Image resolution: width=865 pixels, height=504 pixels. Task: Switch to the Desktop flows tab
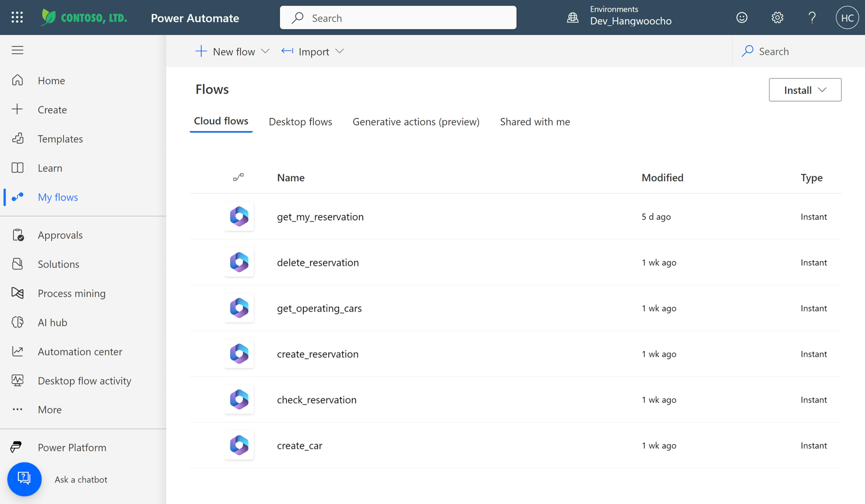click(300, 121)
